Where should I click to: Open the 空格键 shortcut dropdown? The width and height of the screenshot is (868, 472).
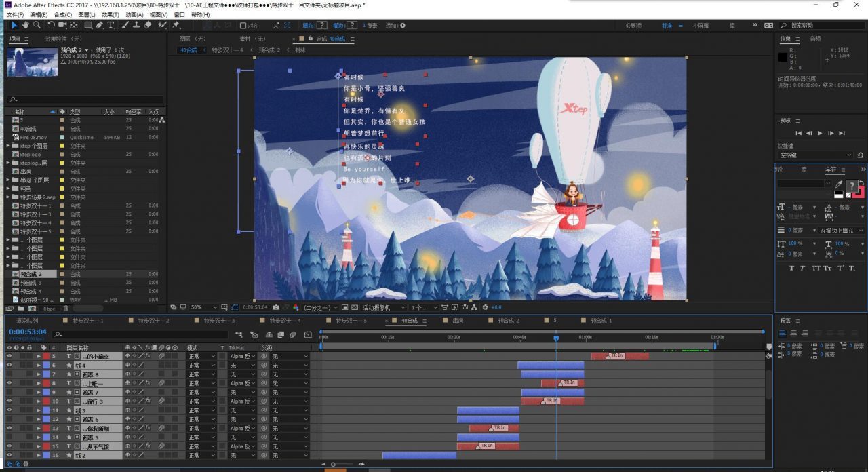click(815, 155)
